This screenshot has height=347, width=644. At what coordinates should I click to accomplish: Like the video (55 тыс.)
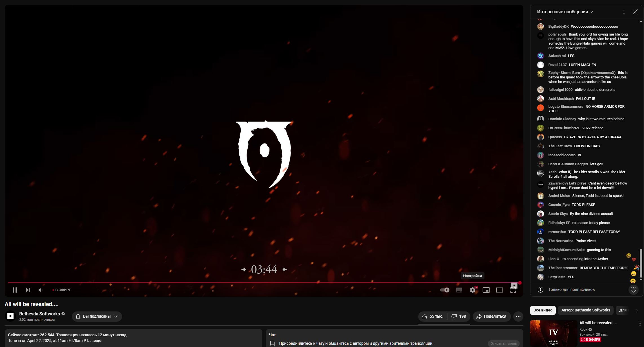tap(433, 317)
